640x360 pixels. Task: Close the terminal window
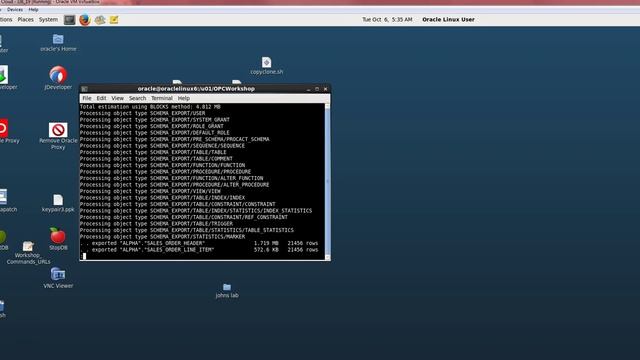325,89
